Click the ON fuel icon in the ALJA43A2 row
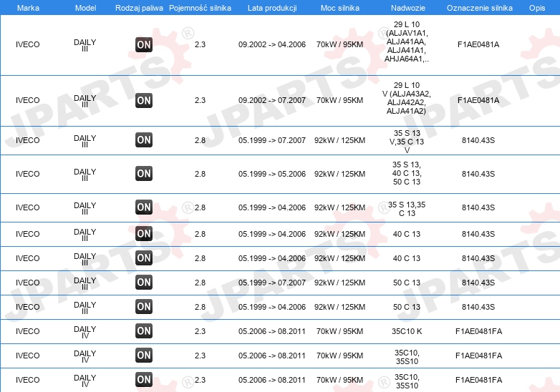Screen dimensions: 560x392 point(144,101)
